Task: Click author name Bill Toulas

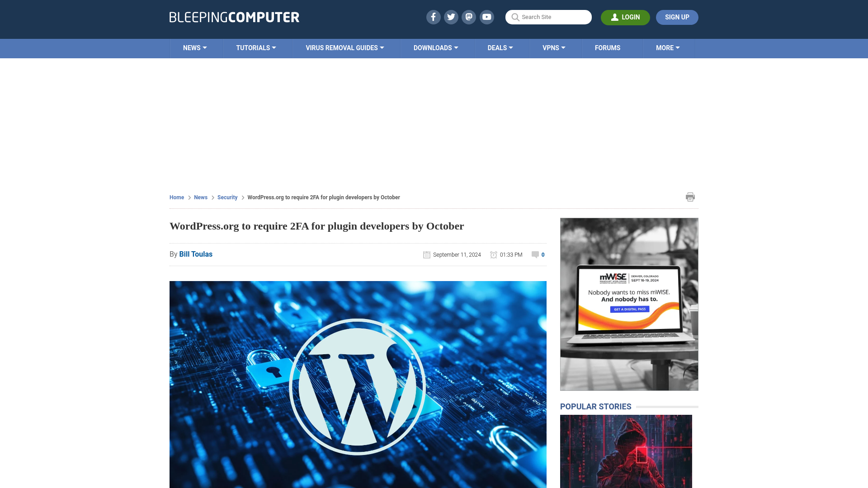Action: pyautogui.click(x=196, y=254)
